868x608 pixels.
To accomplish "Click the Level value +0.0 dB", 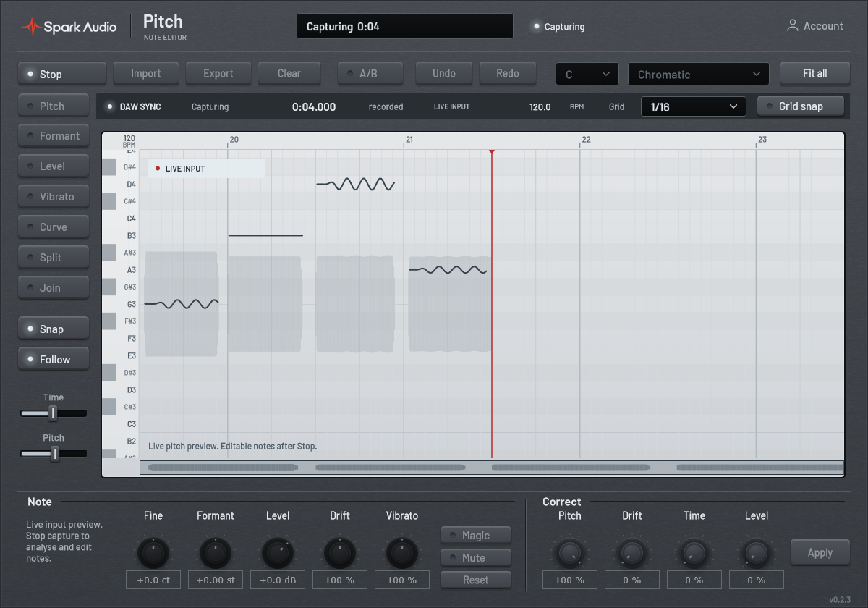I will coord(278,580).
